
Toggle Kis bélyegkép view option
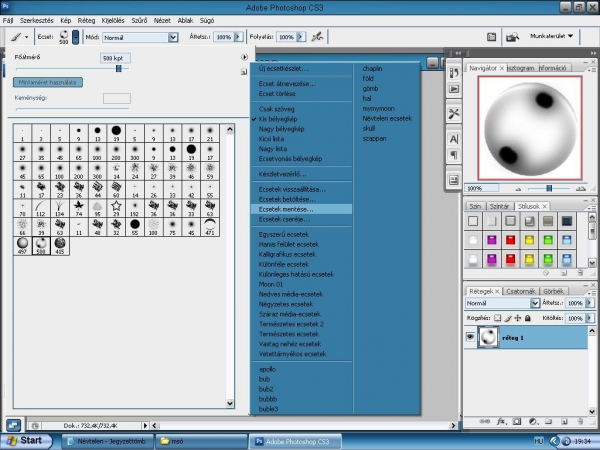(278, 119)
